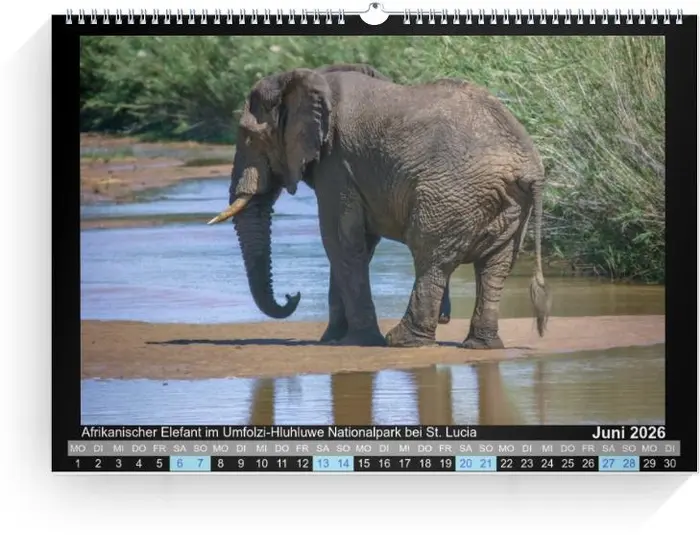
Task: Click the calendar's metal hanger hook
Action: [x=373, y=14]
